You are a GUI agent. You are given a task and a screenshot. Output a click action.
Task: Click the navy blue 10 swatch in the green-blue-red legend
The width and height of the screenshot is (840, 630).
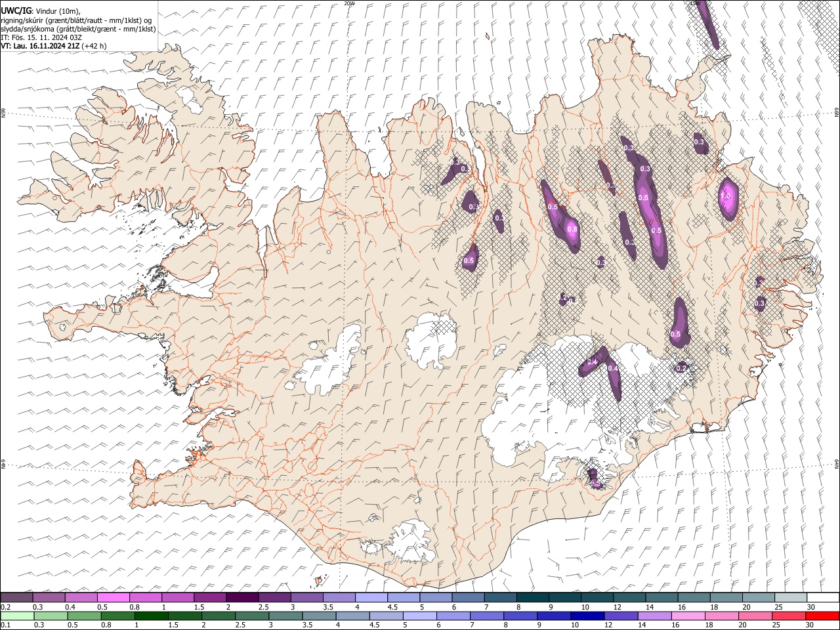(587, 616)
